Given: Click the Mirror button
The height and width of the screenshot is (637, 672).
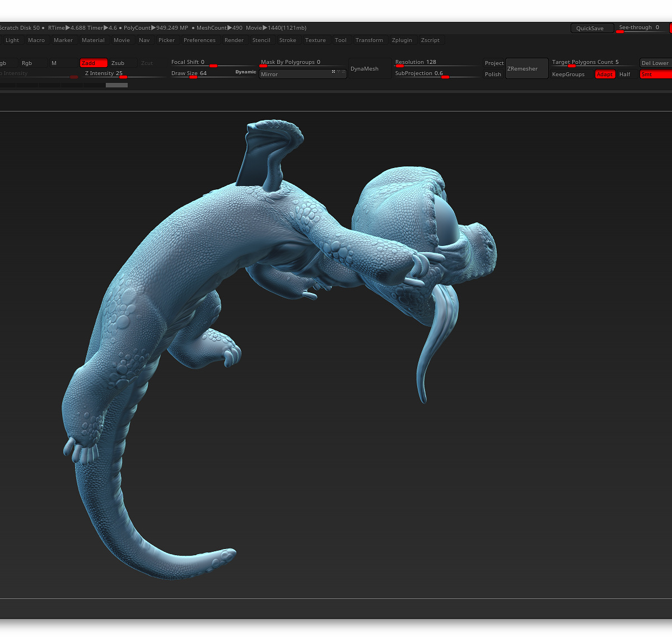Looking at the screenshot, I should coord(302,75).
